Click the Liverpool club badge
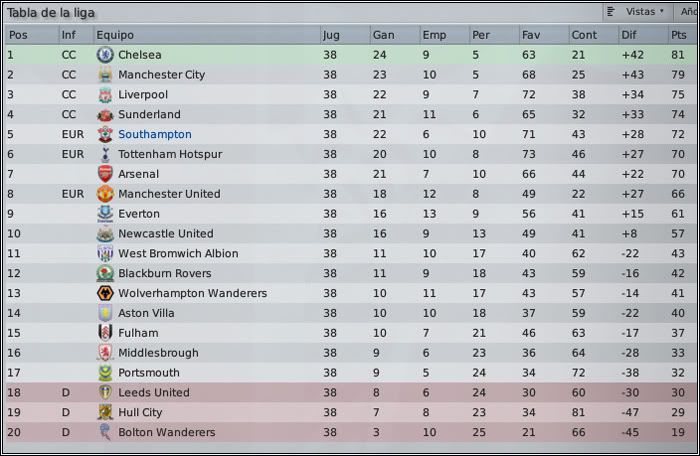 (105, 95)
